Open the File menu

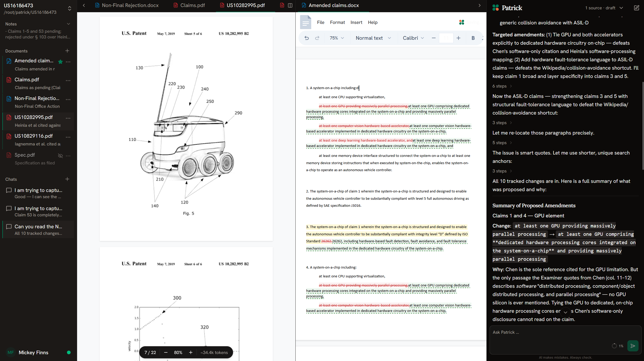321,22
